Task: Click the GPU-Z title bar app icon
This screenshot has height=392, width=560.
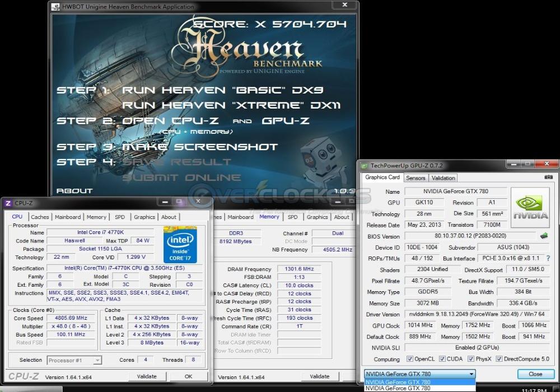Action: 364,166
